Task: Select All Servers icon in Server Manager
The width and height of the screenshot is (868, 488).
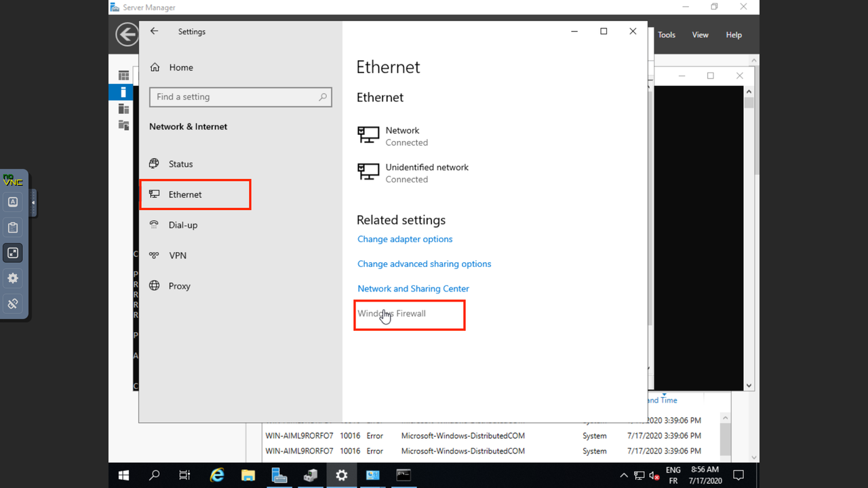Action: point(123,108)
